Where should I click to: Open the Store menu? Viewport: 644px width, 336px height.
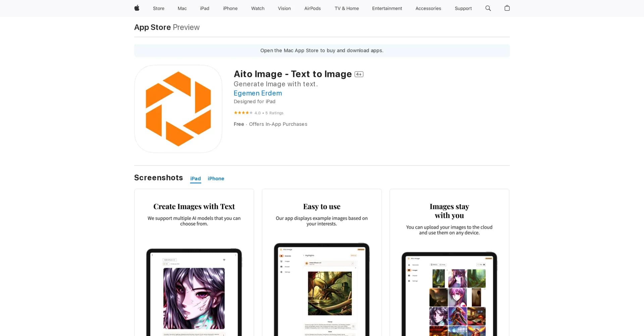pos(159,8)
